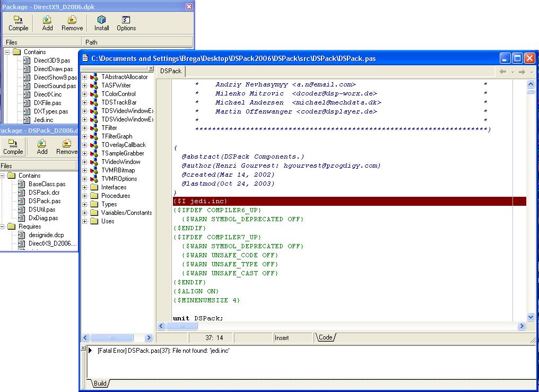Select DirectShow9.pas in the package file list
539x392 pixels.
point(55,77)
